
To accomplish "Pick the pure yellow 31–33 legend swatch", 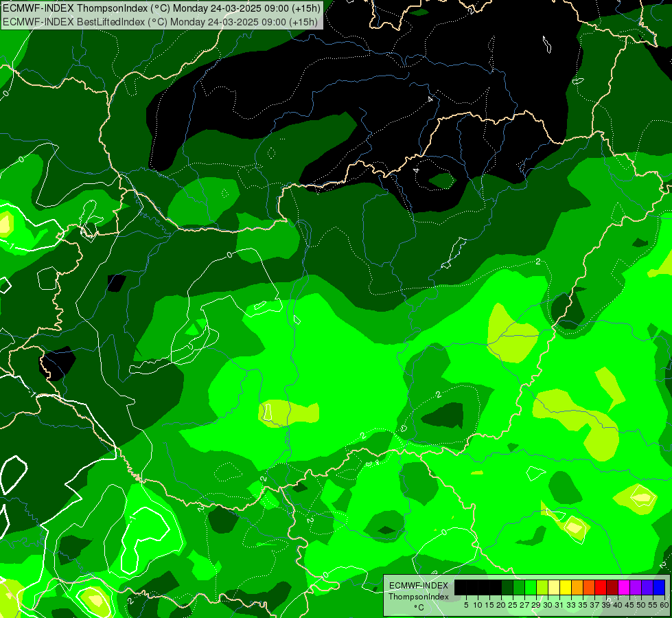I will point(566,587).
